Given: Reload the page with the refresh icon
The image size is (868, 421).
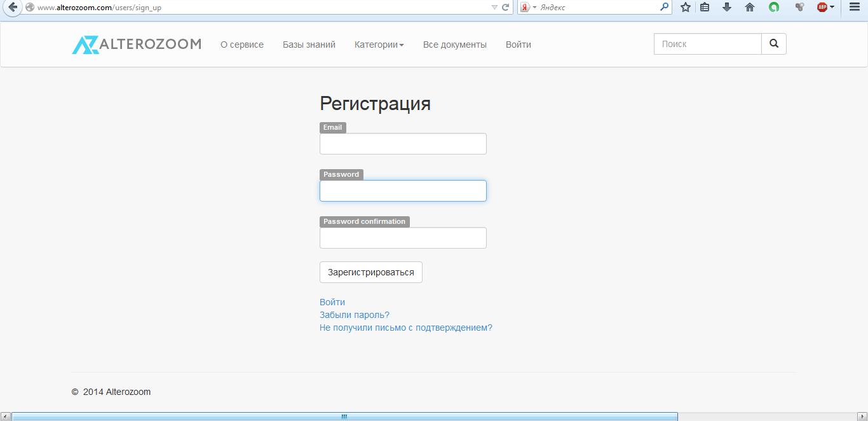Looking at the screenshot, I should pos(506,8).
